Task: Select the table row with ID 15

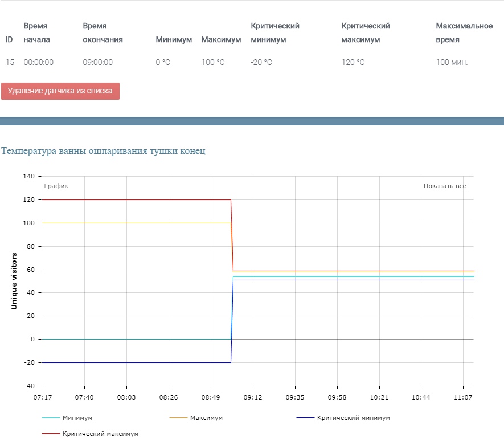Action: point(252,62)
